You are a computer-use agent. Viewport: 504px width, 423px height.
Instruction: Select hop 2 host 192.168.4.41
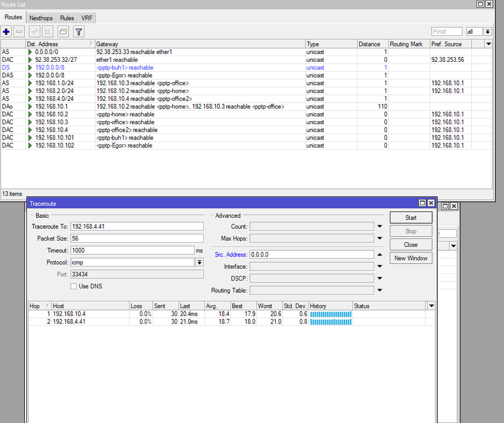[231, 321]
